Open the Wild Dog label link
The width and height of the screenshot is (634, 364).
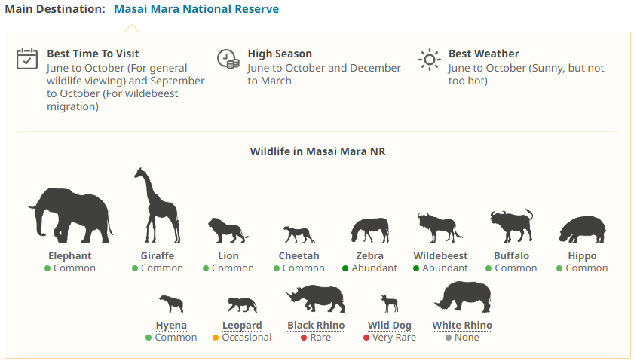pos(389,326)
